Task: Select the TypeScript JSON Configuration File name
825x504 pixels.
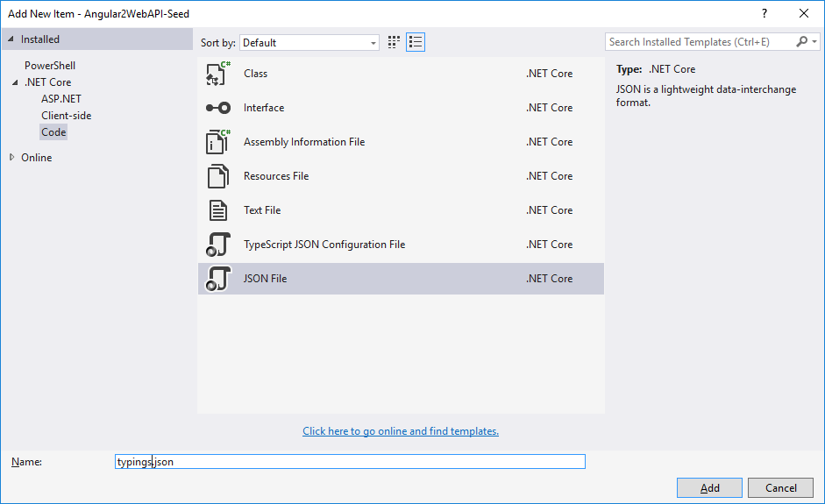Action: coord(324,245)
